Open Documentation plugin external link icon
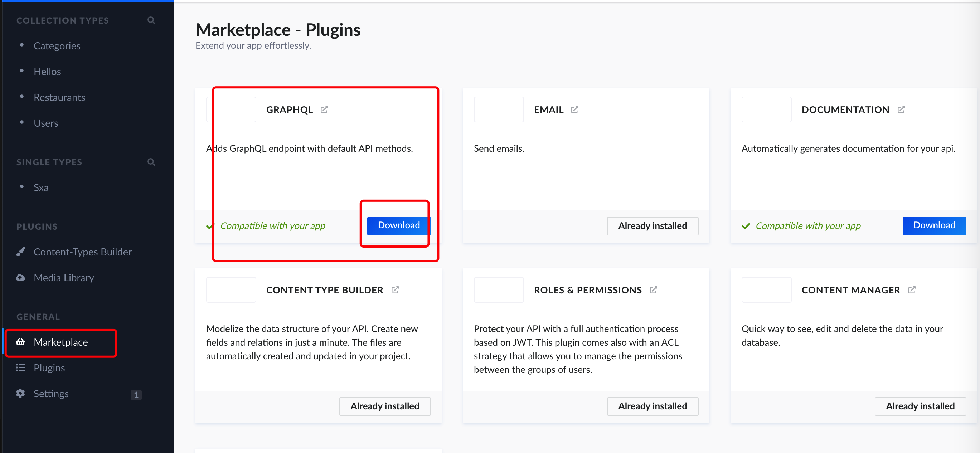Image resolution: width=980 pixels, height=453 pixels. click(x=901, y=109)
